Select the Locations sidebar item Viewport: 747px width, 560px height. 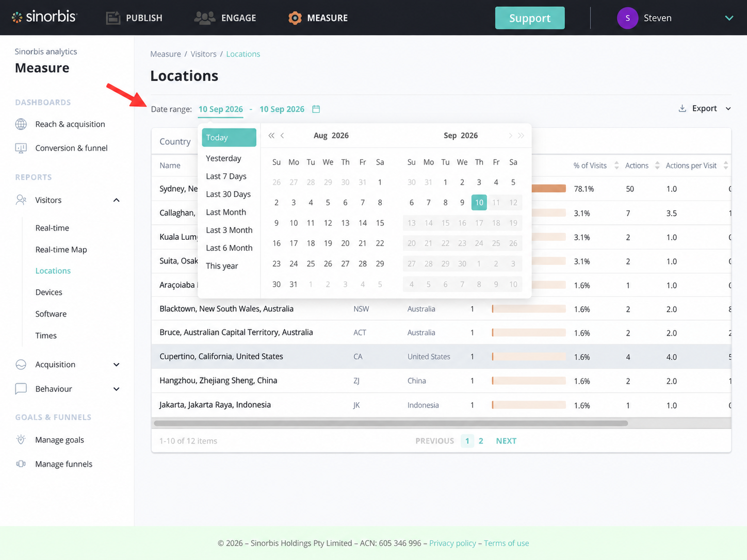pos(53,271)
